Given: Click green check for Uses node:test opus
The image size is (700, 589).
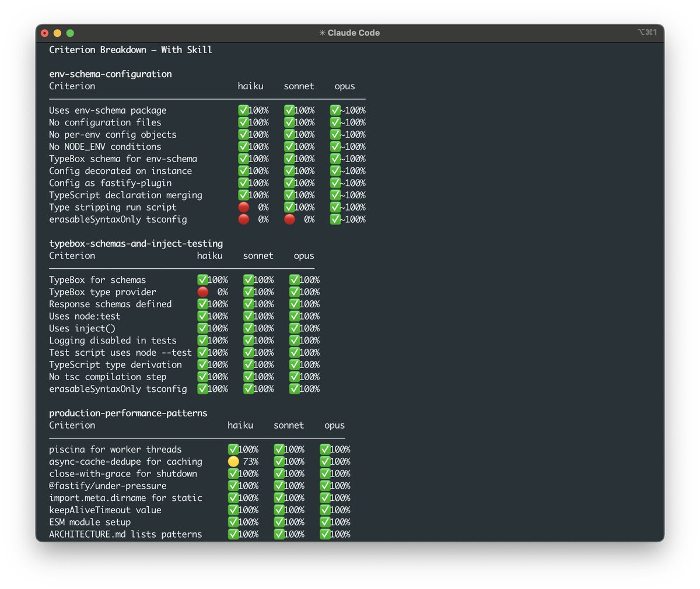Looking at the screenshot, I should [x=295, y=316].
